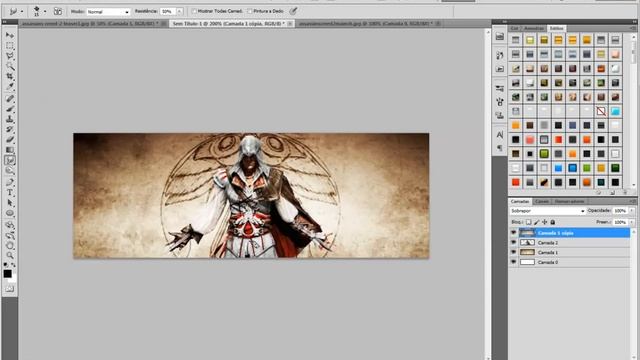Viewport: 640px width, 360px height.
Task: Apply the no-style red slash swatch
Action: [x=601, y=111]
